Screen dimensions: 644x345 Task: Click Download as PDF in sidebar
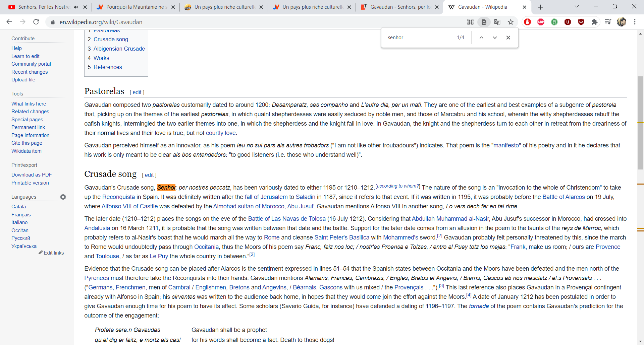click(x=32, y=175)
